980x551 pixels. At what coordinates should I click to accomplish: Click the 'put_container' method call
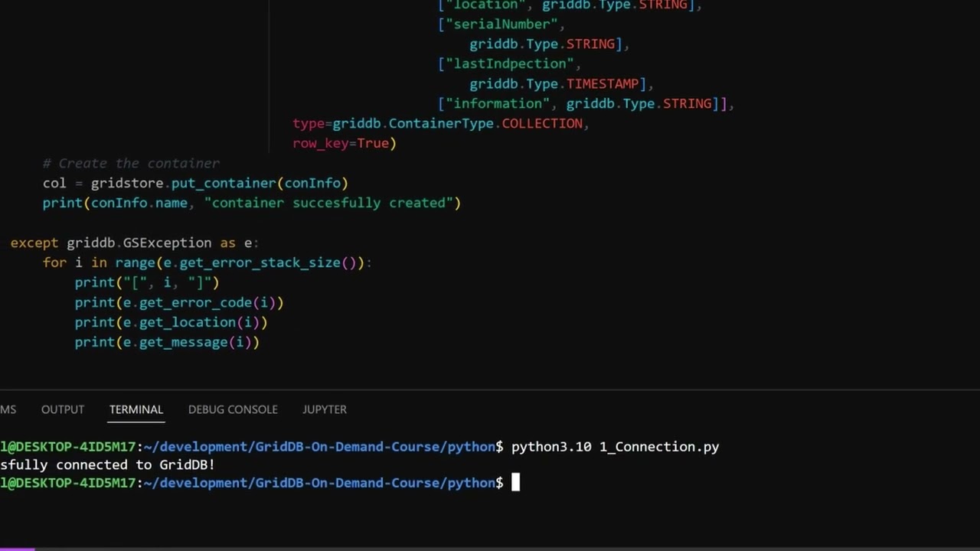coord(224,183)
